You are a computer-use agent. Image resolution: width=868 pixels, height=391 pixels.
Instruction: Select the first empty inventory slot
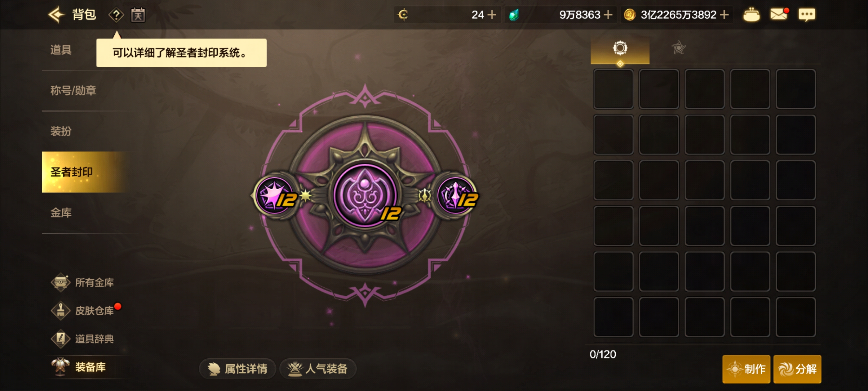tap(613, 89)
